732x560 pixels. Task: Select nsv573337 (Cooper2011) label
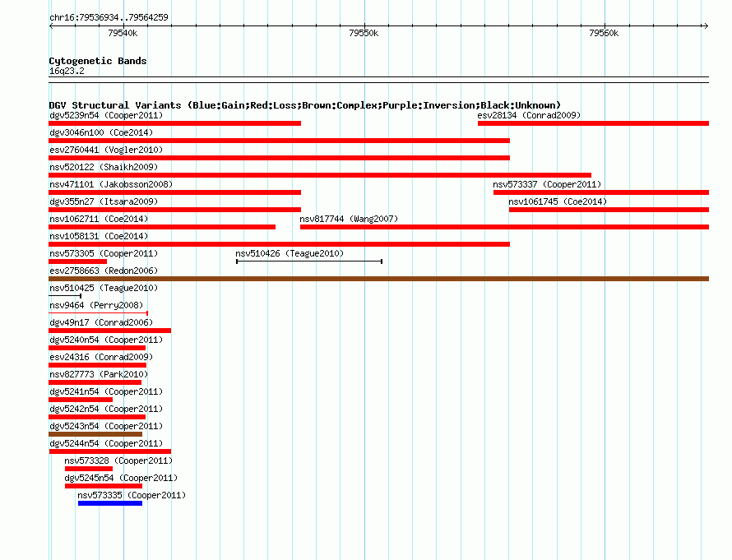(x=547, y=184)
